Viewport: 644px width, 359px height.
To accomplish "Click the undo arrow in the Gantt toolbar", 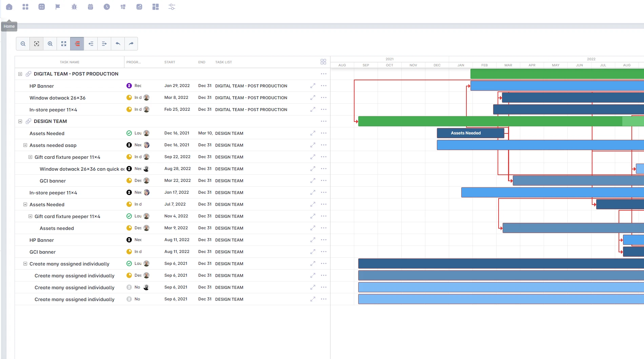I will click(x=118, y=44).
